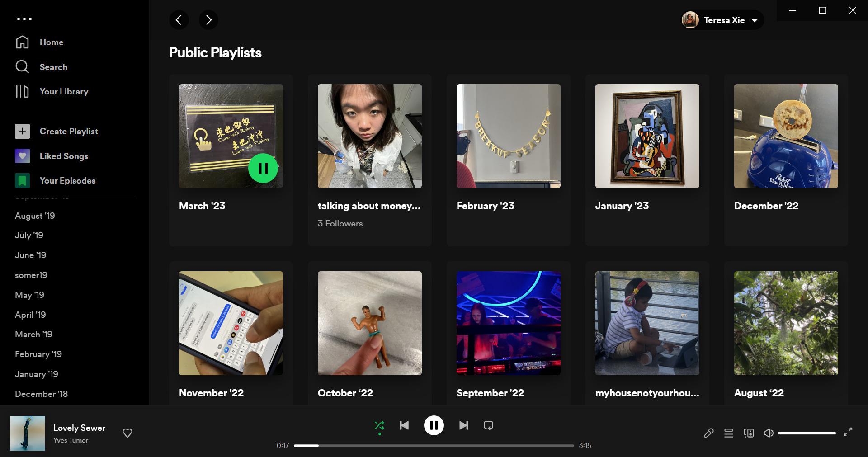This screenshot has height=457, width=868.
Task: Save Lovely Sewer to Liked Songs
Action: (x=127, y=433)
